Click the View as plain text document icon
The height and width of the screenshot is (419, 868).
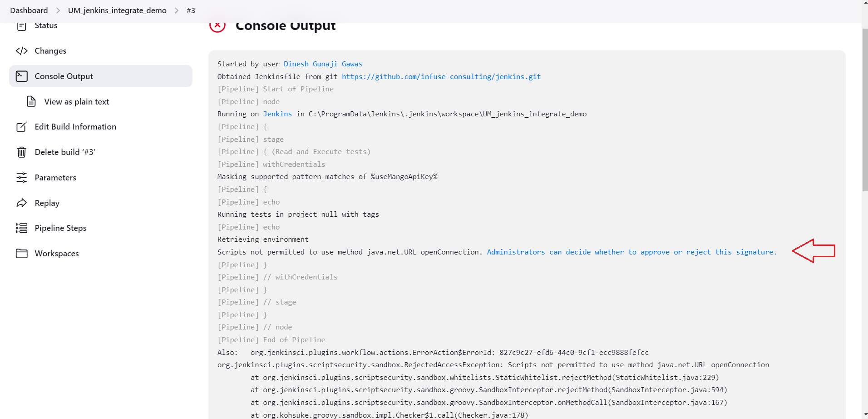pos(31,101)
